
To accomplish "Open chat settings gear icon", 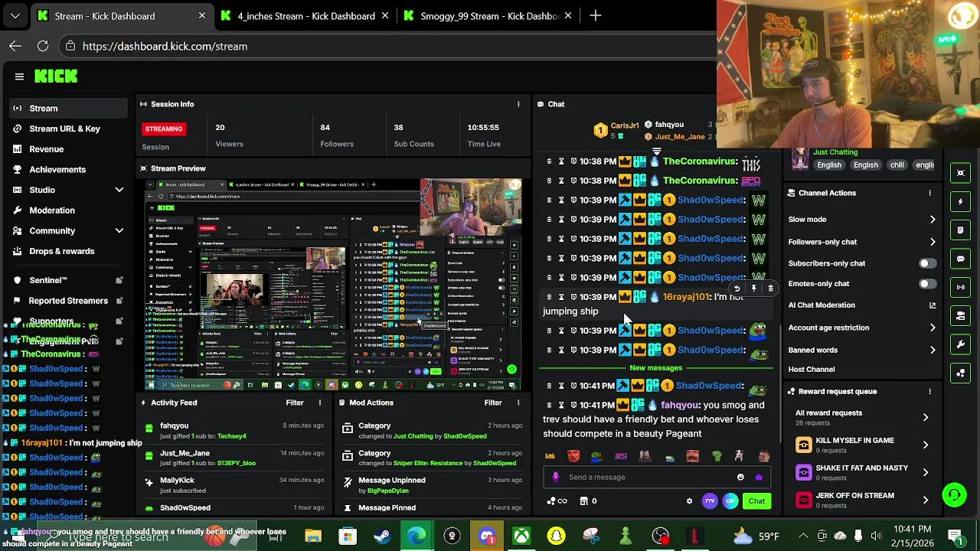I will coord(689,501).
